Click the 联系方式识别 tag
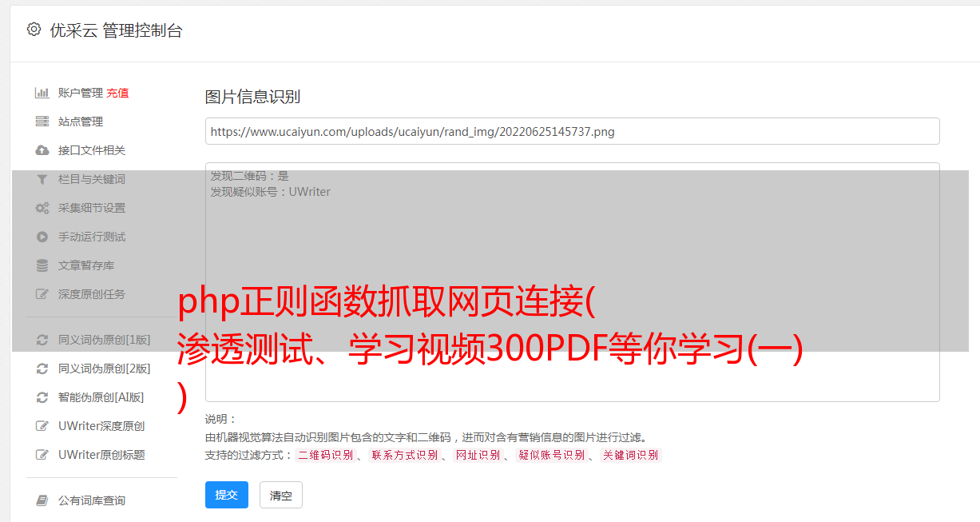 [x=405, y=455]
